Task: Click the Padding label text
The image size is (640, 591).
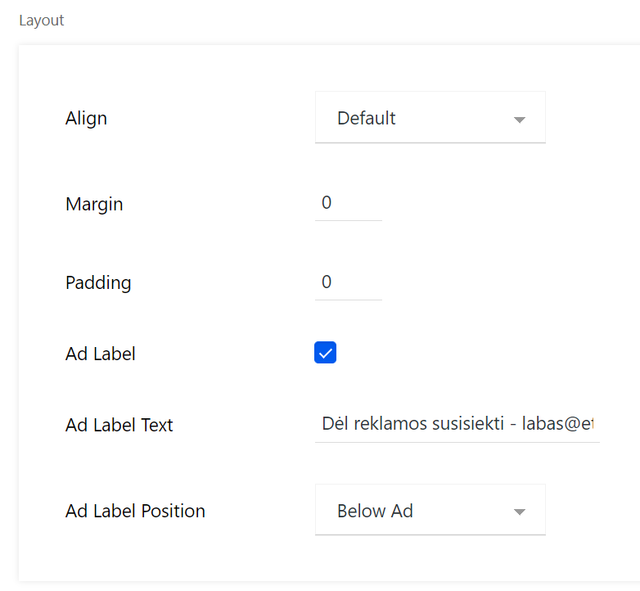Action: point(98,282)
